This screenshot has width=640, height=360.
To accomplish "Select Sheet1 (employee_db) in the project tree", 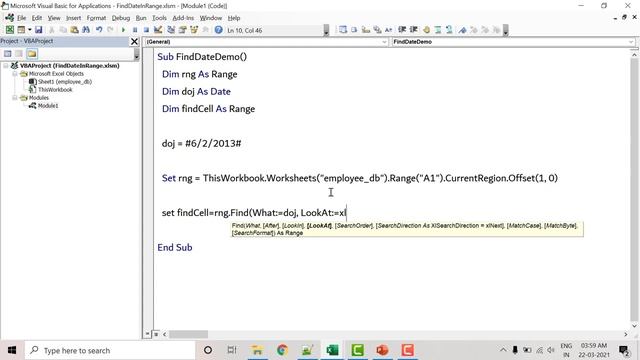I will pos(64,82).
